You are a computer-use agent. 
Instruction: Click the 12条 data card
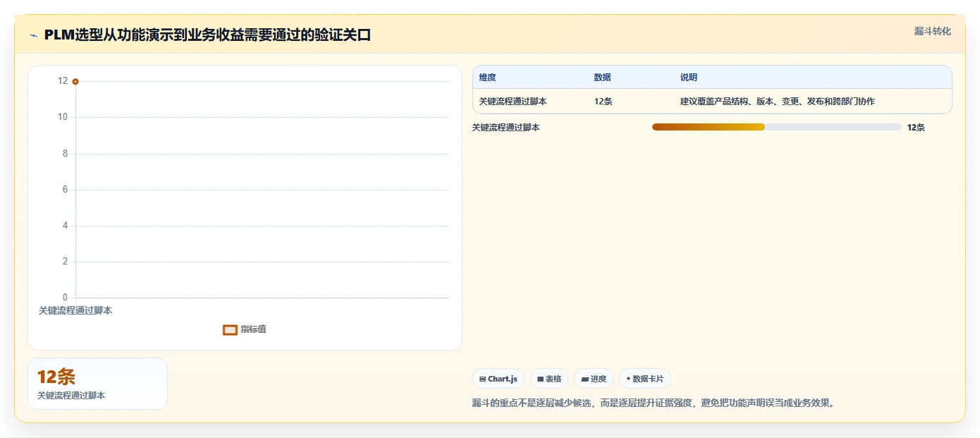point(98,384)
